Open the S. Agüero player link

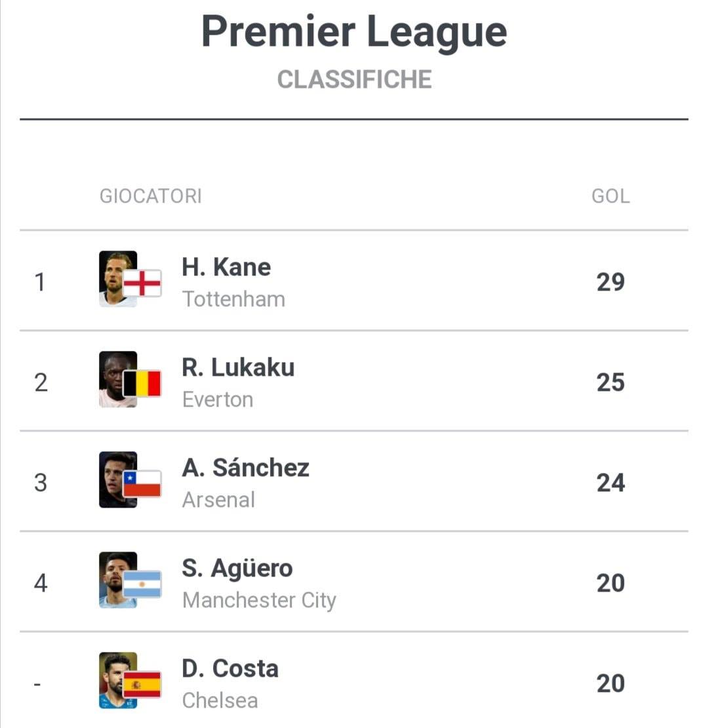tap(237, 568)
